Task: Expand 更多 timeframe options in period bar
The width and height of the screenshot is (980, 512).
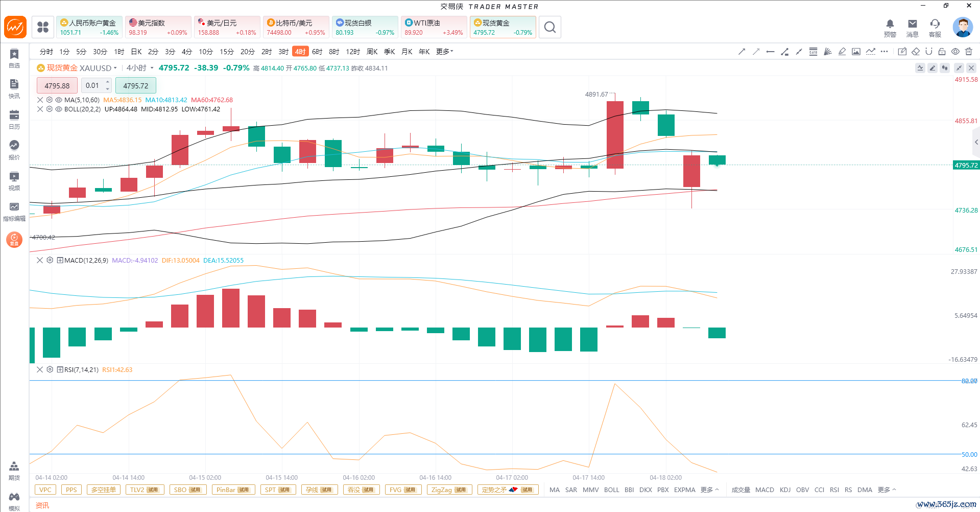Action: (444, 52)
